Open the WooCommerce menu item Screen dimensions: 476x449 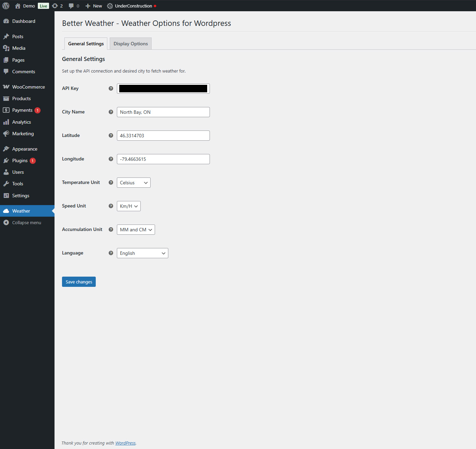[27, 87]
